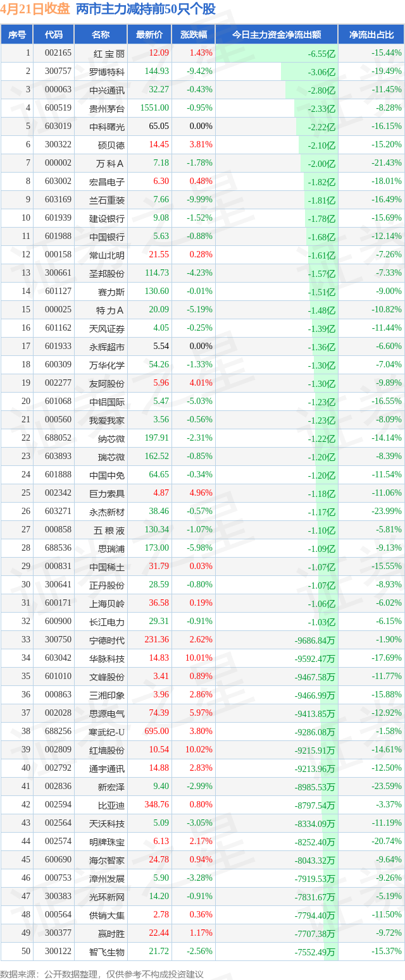Click the name 特力A
The image size is (405, 980).
click(x=109, y=310)
